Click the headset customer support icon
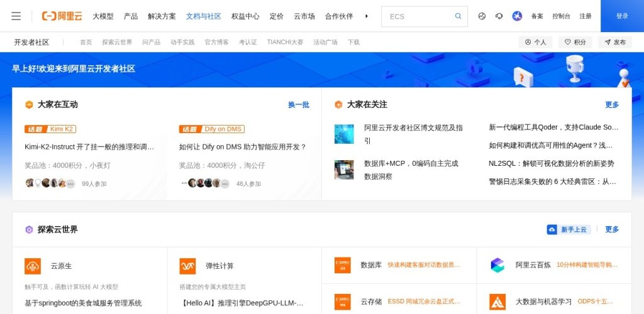The height and width of the screenshot is (314, 644). 499,16
